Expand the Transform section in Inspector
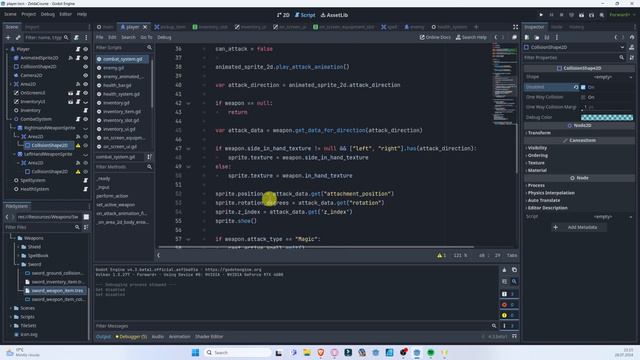This screenshot has width=640, height=360. [x=539, y=133]
